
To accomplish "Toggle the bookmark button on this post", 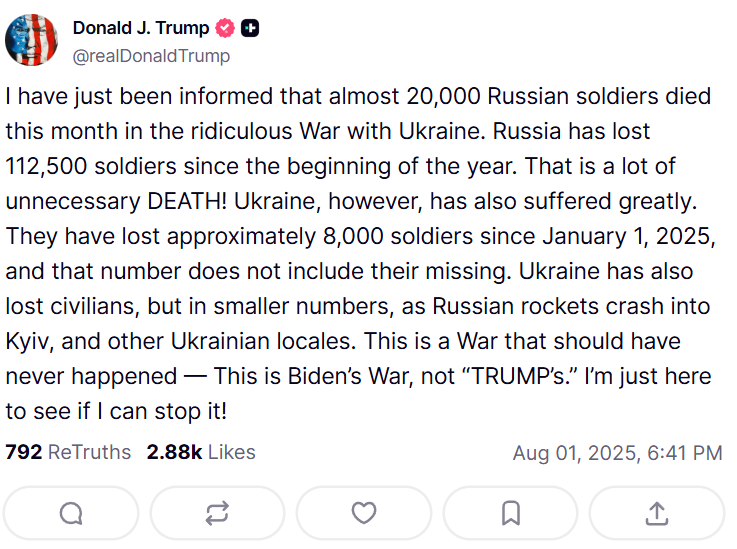I will tap(510, 513).
